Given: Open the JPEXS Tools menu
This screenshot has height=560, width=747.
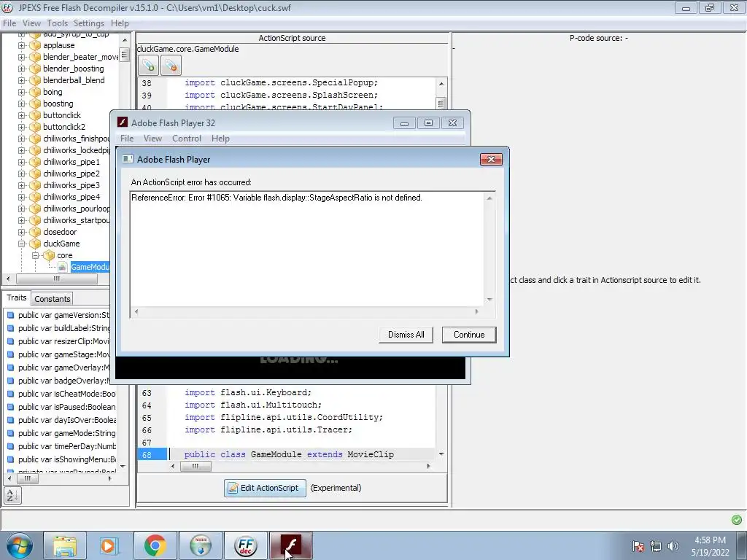Looking at the screenshot, I should coord(57,23).
